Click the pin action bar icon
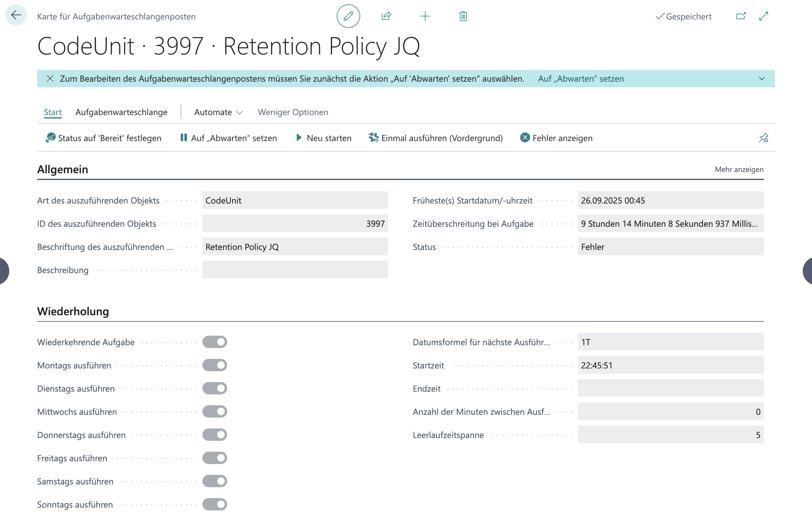The width and height of the screenshot is (812, 516). click(763, 138)
